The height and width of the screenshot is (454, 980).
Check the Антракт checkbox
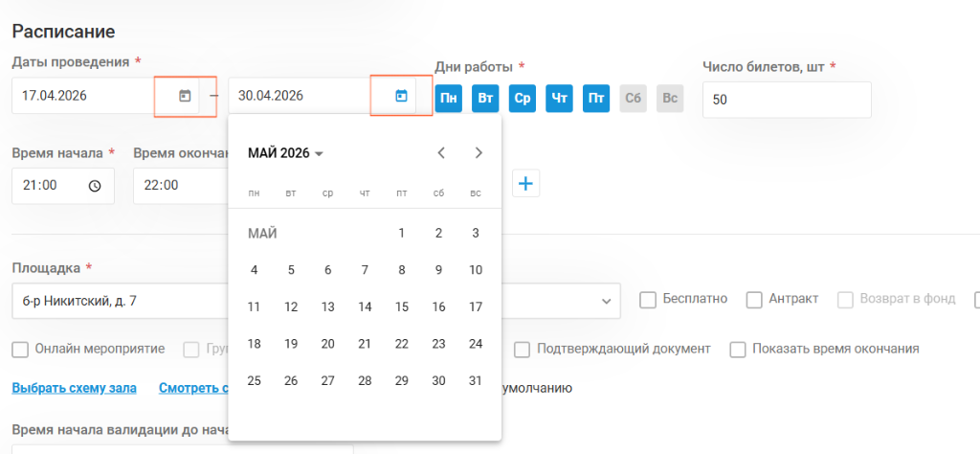[754, 300]
